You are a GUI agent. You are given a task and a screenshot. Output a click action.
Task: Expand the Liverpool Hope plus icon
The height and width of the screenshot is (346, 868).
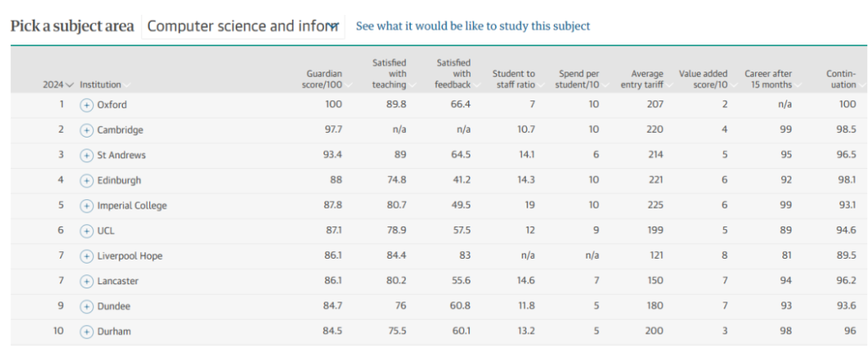(x=87, y=255)
